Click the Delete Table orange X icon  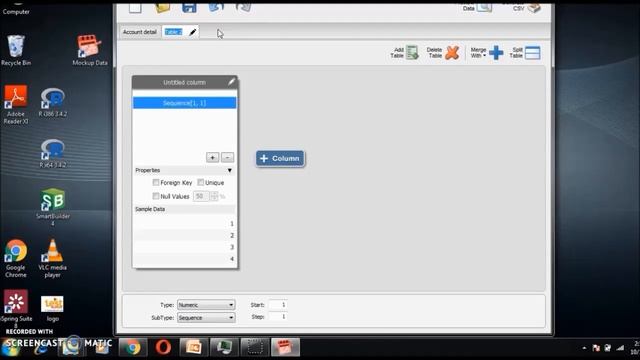[452, 53]
